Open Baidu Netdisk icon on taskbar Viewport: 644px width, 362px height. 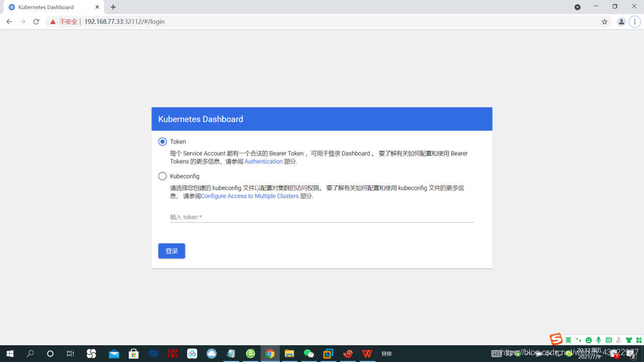pos(192,353)
